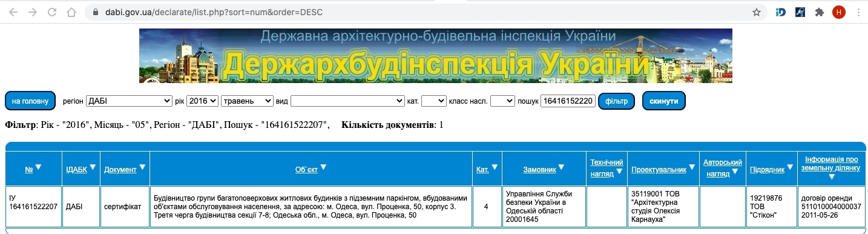Viewport: 868px width, 234px height.
Task: Sort by the Кат. column header
Action: click(482, 170)
